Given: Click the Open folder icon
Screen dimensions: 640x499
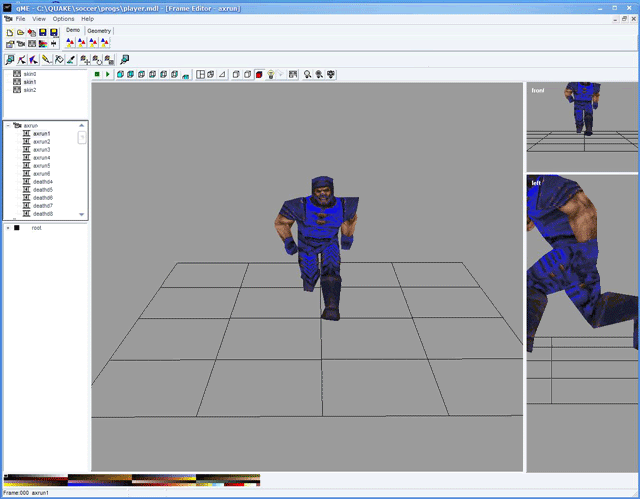Looking at the screenshot, I should (x=20, y=33).
